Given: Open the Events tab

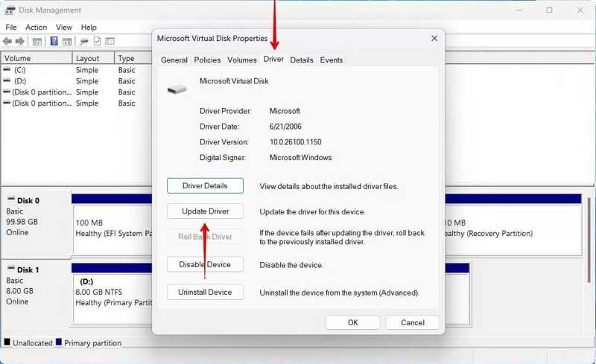Looking at the screenshot, I should [332, 60].
